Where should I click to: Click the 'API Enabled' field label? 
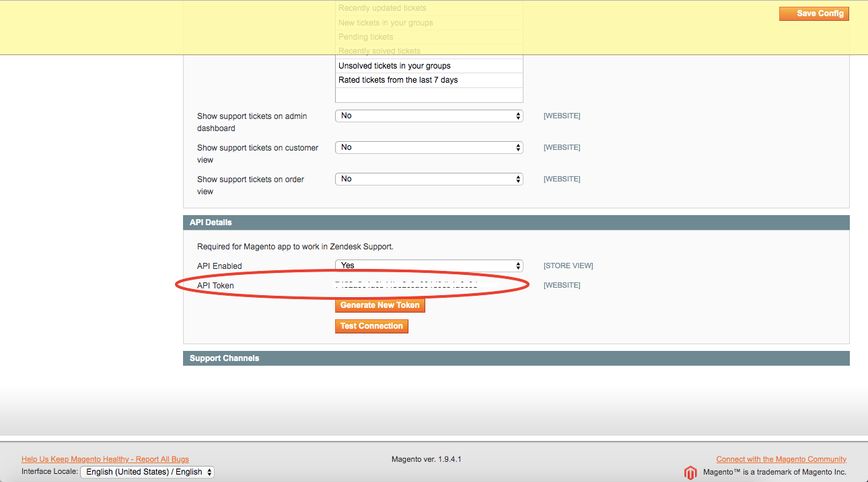click(219, 266)
